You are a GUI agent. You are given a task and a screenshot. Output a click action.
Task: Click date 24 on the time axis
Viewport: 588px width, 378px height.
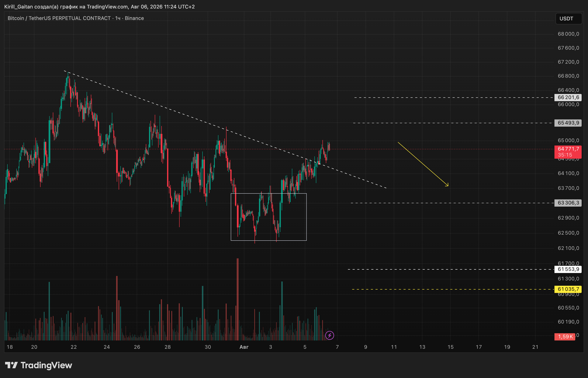pyautogui.click(x=107, y=347)
